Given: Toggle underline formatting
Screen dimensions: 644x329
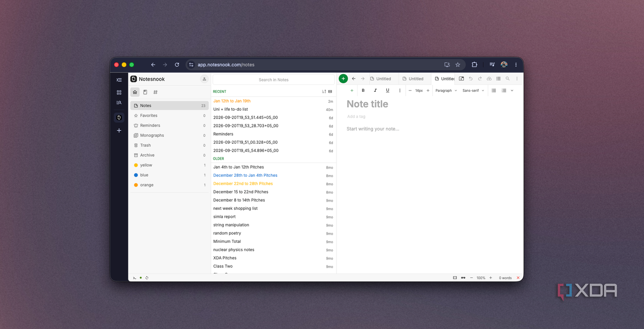Looking at the screenshot, I should [388, 91].
